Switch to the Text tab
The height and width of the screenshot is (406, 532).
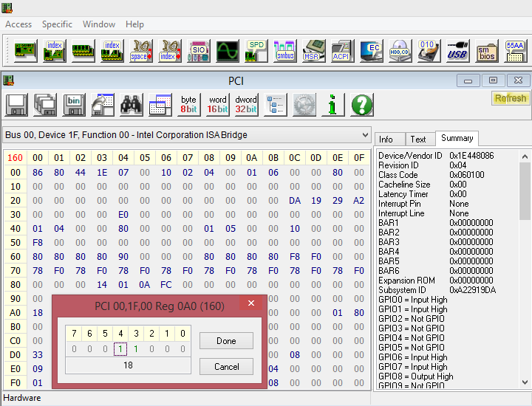coord(418,139)
